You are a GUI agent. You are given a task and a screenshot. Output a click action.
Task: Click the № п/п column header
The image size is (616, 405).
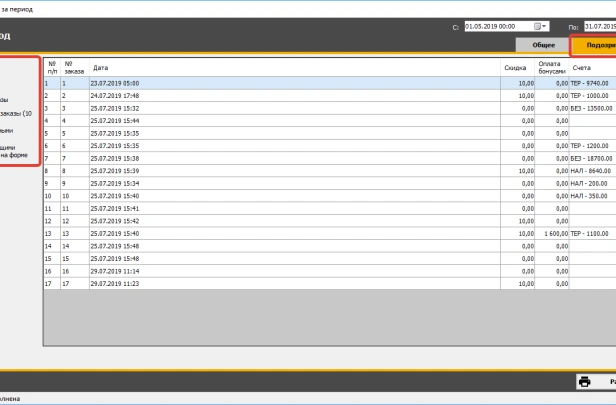point(52,67)
